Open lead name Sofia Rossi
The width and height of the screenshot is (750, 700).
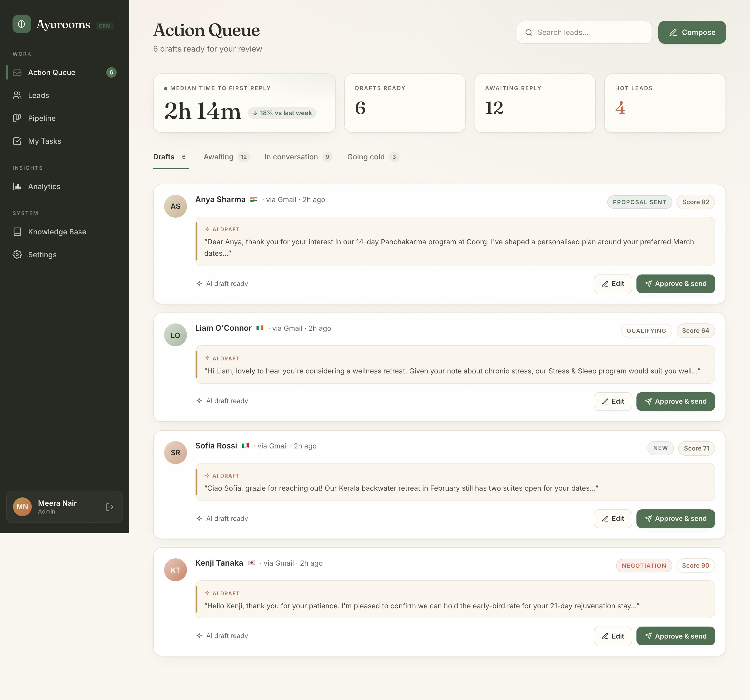(x=216, y=446)
